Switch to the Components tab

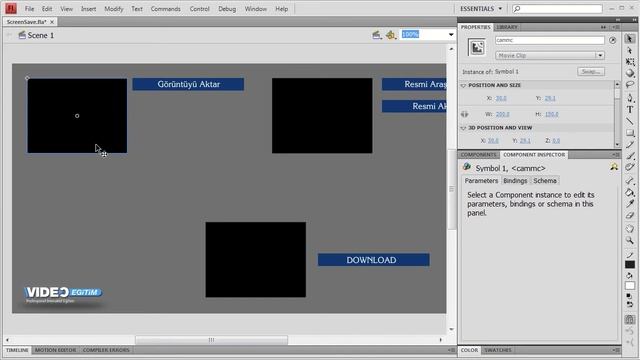point(478,155)
